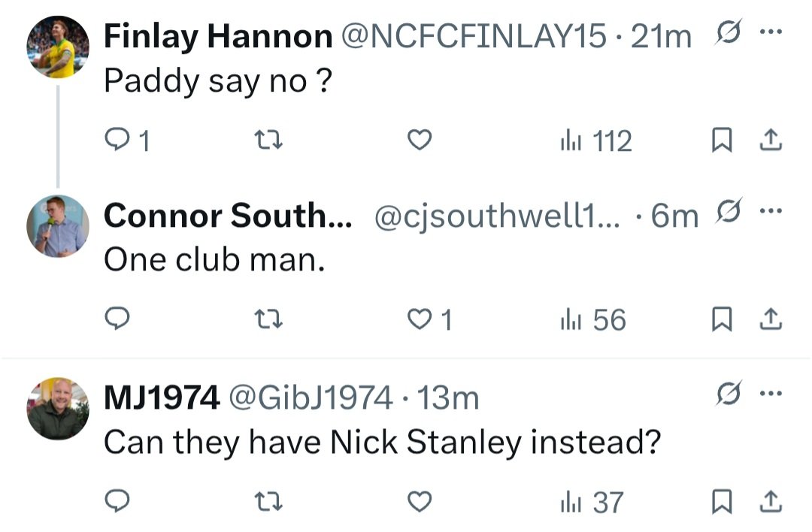This screenshot has height=532, width=812.
Task: Share Finlay Hannon's tweet
Action: pos(772,141)
